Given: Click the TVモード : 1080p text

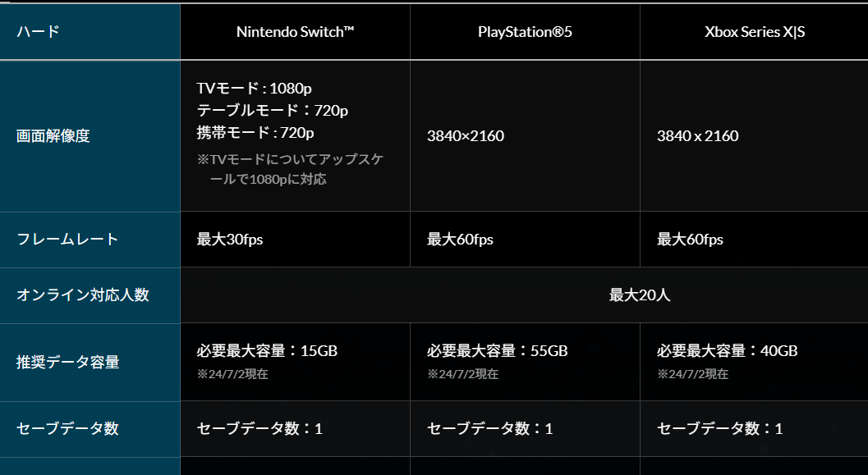Looking at the screenshot, I should point(255,88).
